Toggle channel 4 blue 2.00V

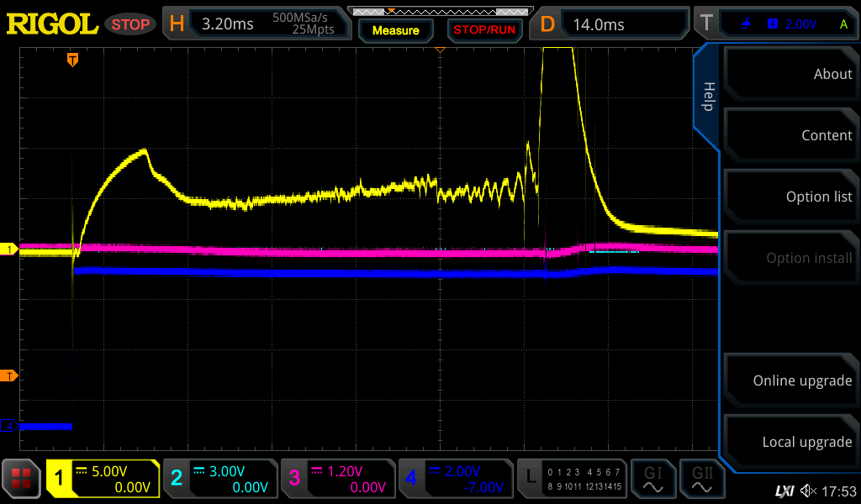pyautogui.click(x=455, y=479)
